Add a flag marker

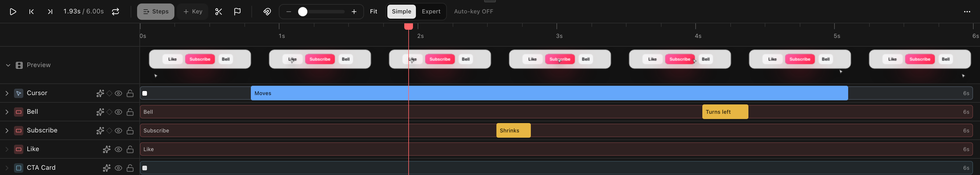[x=237, y=12]
